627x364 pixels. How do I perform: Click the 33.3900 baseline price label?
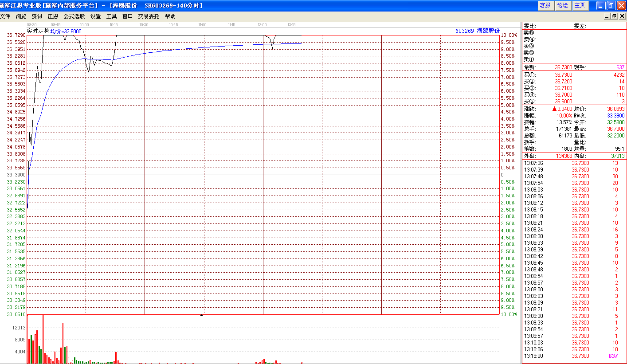click(16, 175)
